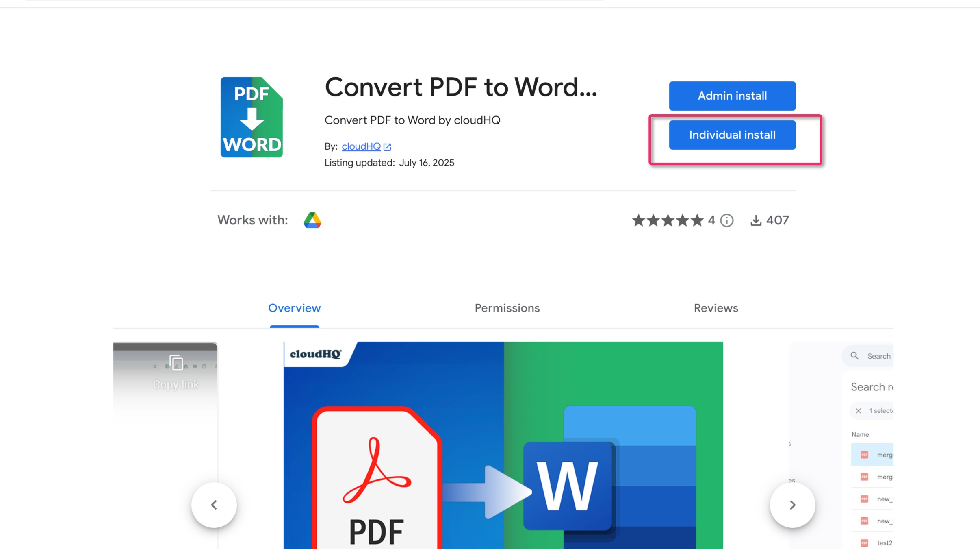Click the 407 downloads number

777,220
